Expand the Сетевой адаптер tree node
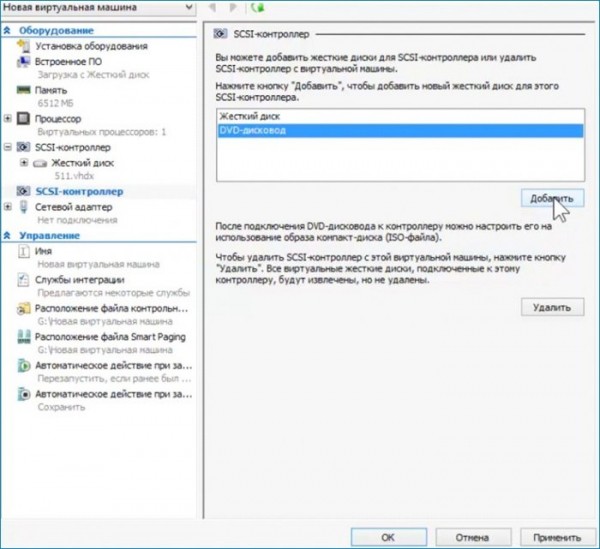The height and width of the screenshot is (549, 600). pyautogui.click(x=7, y=207)
